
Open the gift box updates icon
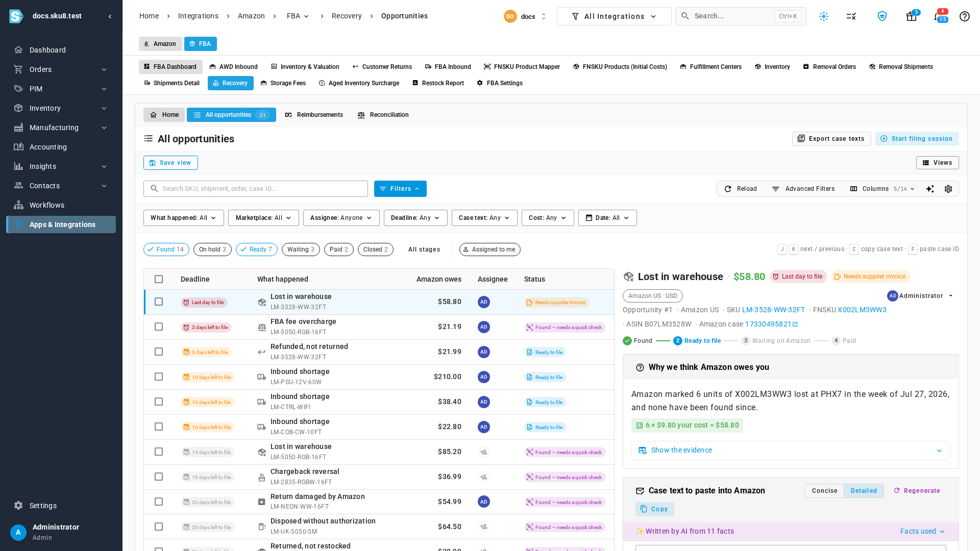click(911, 16)
